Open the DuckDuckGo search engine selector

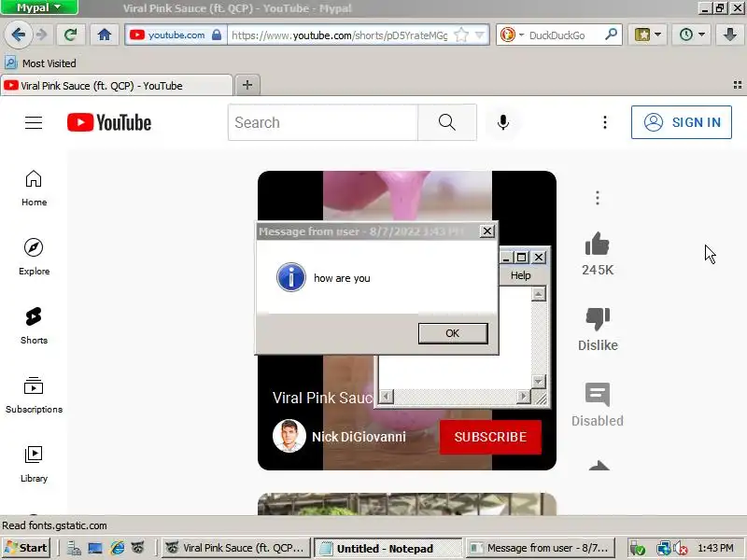pyautogui.click(x=512, y=35)
